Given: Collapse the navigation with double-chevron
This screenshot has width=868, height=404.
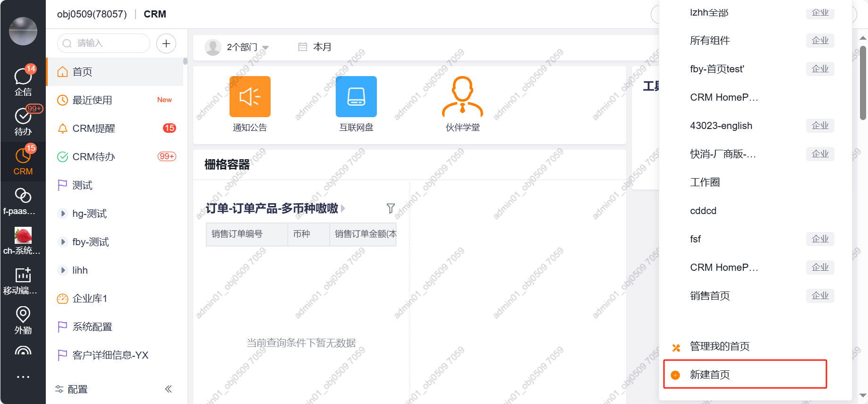Looking at the screenshot, I should tap(168, 389).
